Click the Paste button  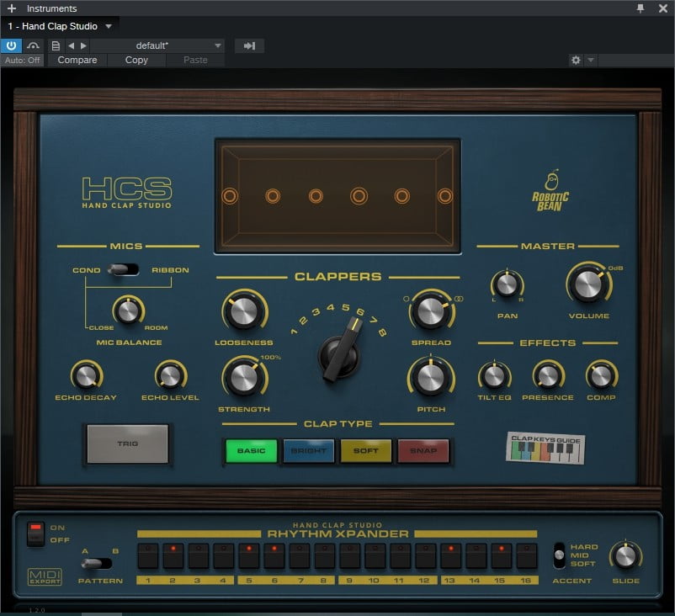pyautogui.click(x=195, y=61)
